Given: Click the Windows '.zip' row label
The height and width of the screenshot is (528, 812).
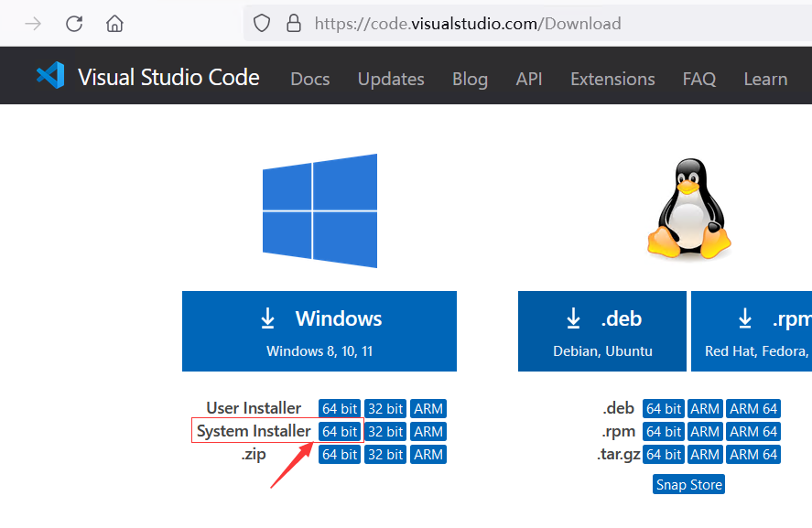Looking at the screenshot, I should tap(254, 455).
